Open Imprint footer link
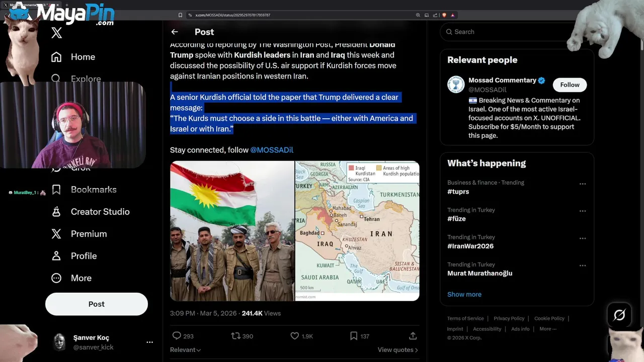The width and height of the screenshot is (644, 362). click(x=455, y=329)
